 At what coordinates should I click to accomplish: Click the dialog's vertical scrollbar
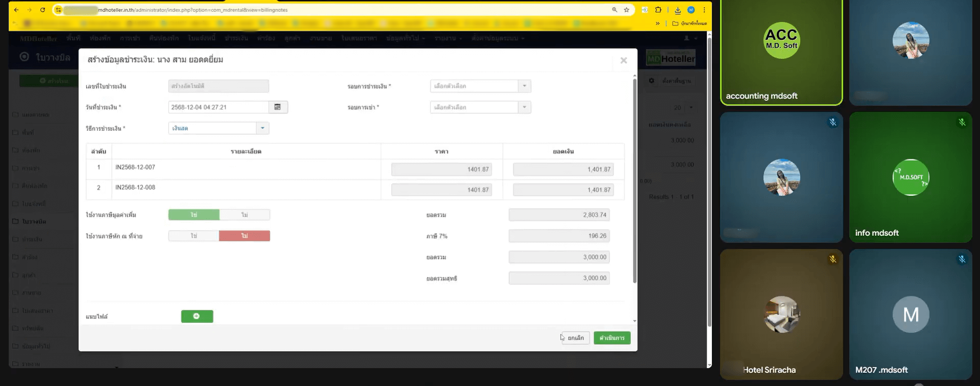(x=635, y=179)
